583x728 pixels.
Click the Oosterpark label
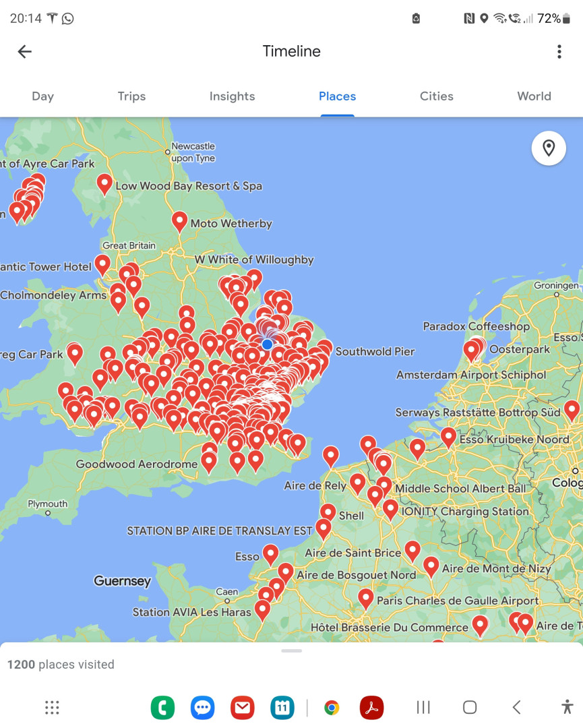pyautogui.click(x=520, y=349)
